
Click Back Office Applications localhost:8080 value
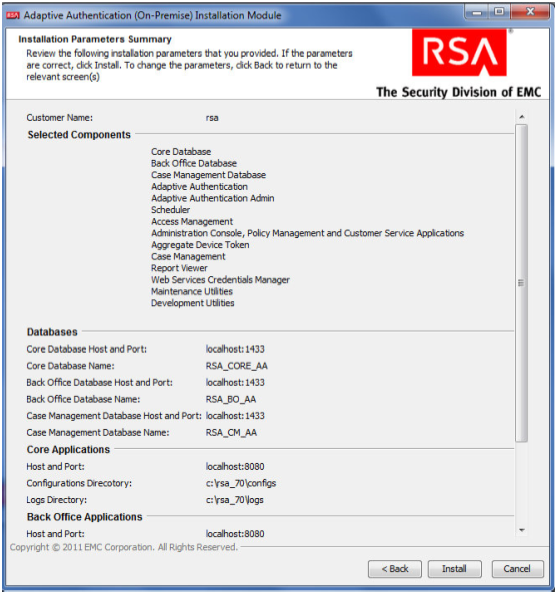tap(235, 534)
